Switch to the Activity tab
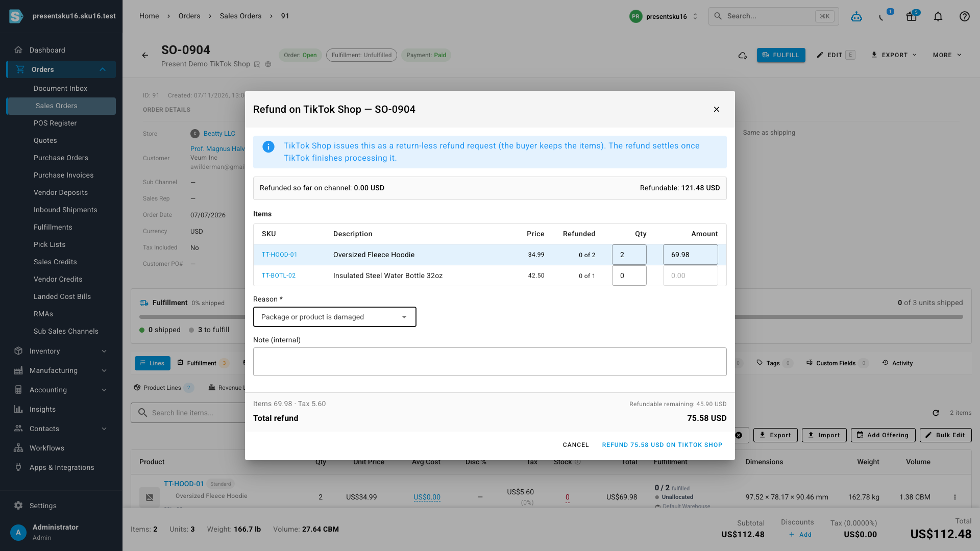Viewport: 980px width, 551px height. click(x=898, y=363)
